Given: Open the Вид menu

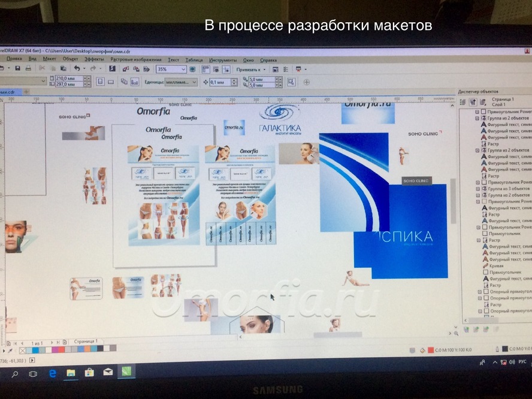Looking at the screenshot, I should click(x=32, y=58).
